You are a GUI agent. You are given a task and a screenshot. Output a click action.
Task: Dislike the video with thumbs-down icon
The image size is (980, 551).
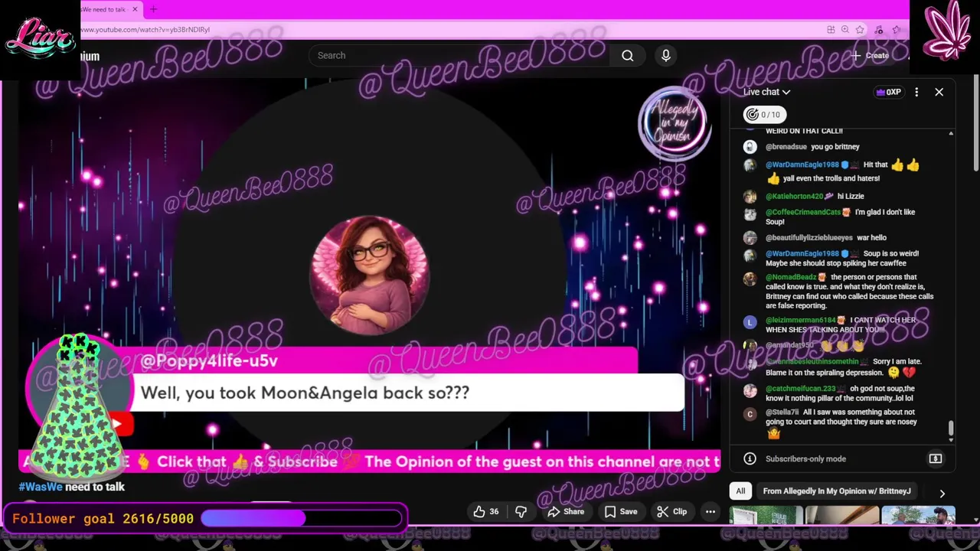521,511
